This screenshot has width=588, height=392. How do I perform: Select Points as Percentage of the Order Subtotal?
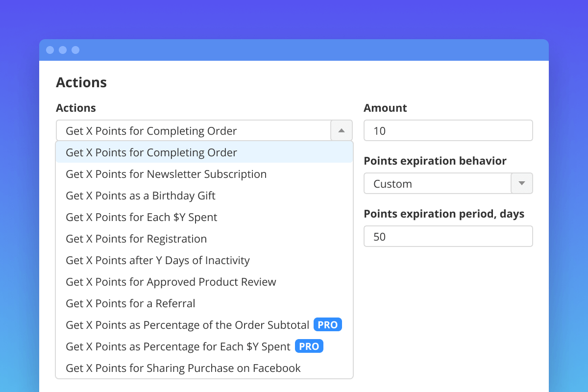click(x=187, y=325)
